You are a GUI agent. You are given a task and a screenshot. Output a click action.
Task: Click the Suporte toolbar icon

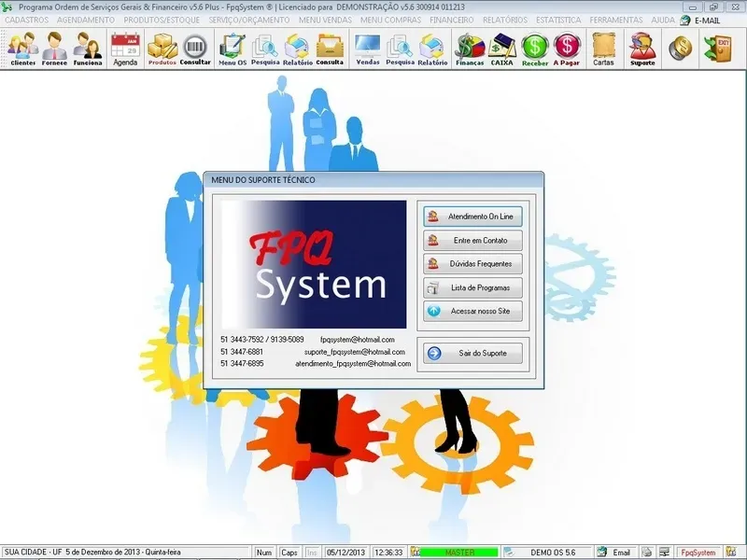[x=642, y=48]
